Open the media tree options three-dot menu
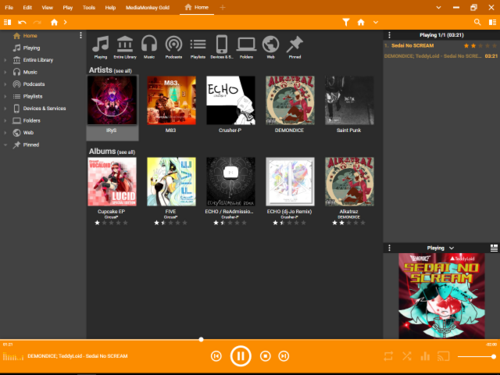500x375 pixels. point(81,35)
